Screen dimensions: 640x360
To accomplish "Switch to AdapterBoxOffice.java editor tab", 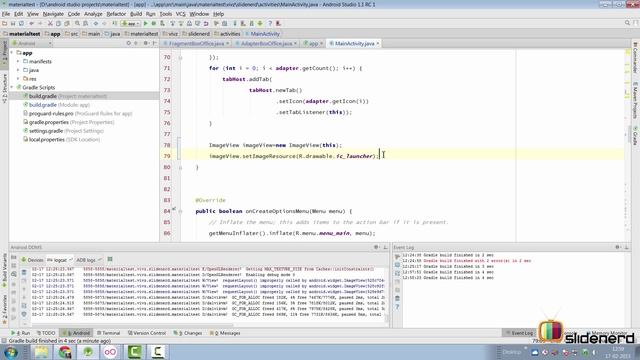I will click(266, 43).
